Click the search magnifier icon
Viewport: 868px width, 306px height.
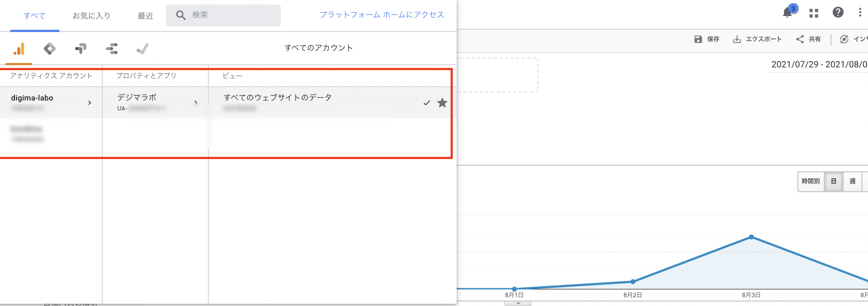180,15
